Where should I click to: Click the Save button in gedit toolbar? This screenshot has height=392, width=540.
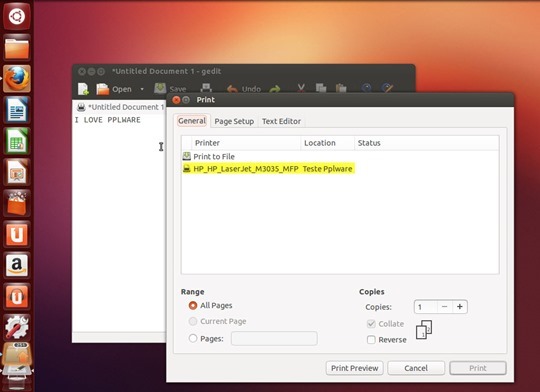coord(170,89)
